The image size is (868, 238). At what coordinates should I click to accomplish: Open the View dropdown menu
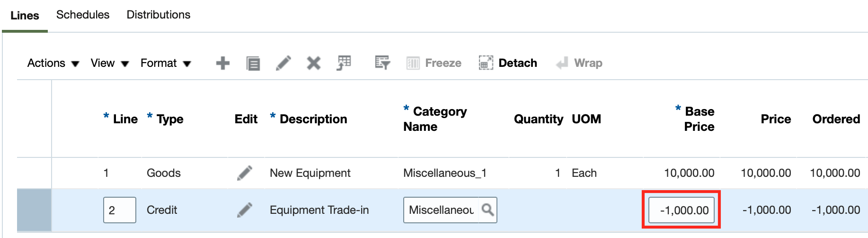pos(110,63)
